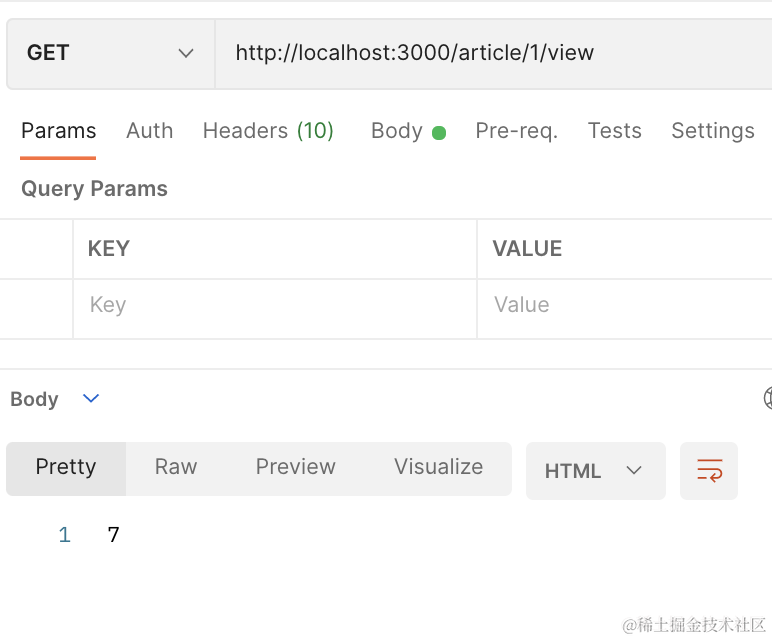Toggle the line wrap icon
The height and width of the screenshot is (640, 772).
pyautogui.click(x=709, y=471)
